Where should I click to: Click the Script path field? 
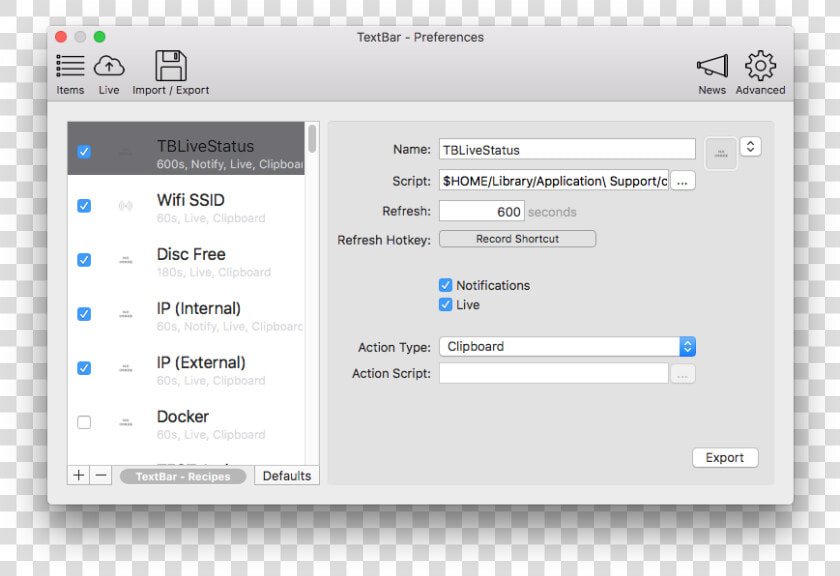point(554,181)
